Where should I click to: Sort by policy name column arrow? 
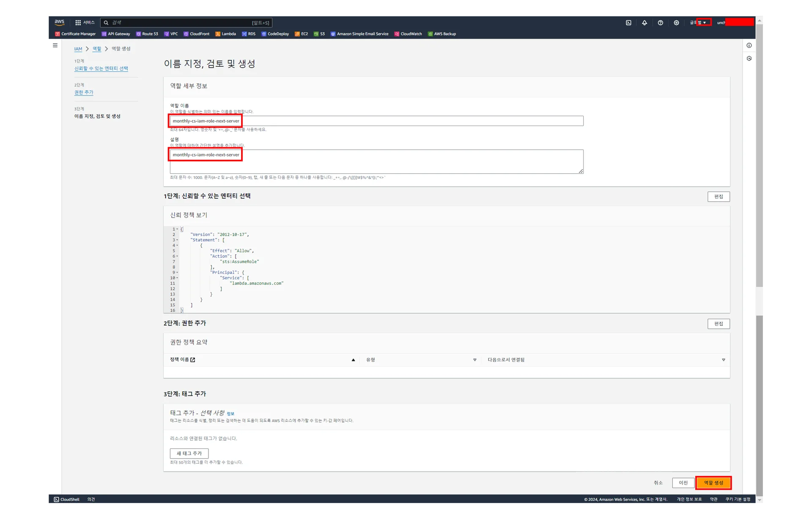coord(353,360)
